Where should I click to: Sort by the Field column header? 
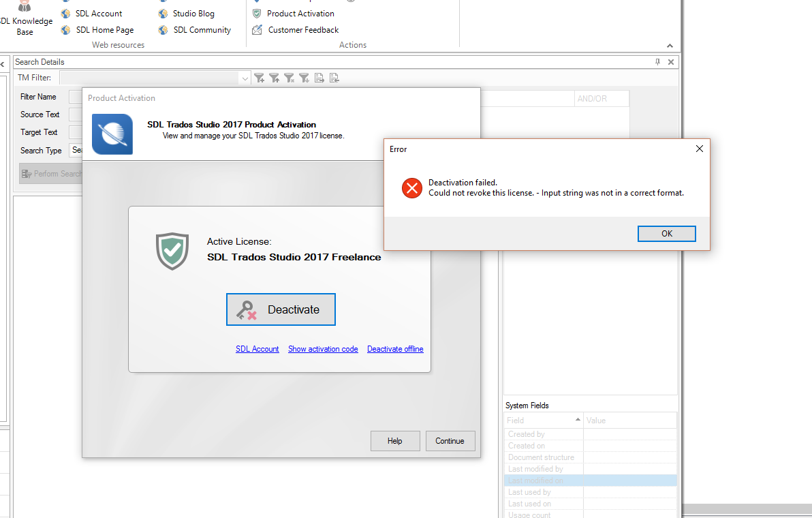point(544,420)
